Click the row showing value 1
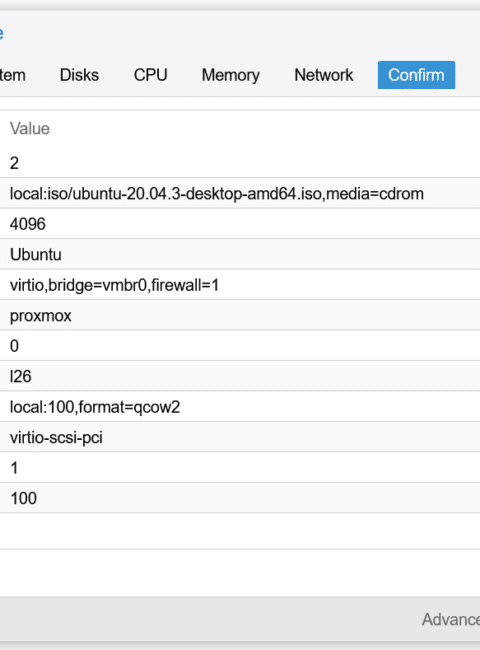 (240, 468)
